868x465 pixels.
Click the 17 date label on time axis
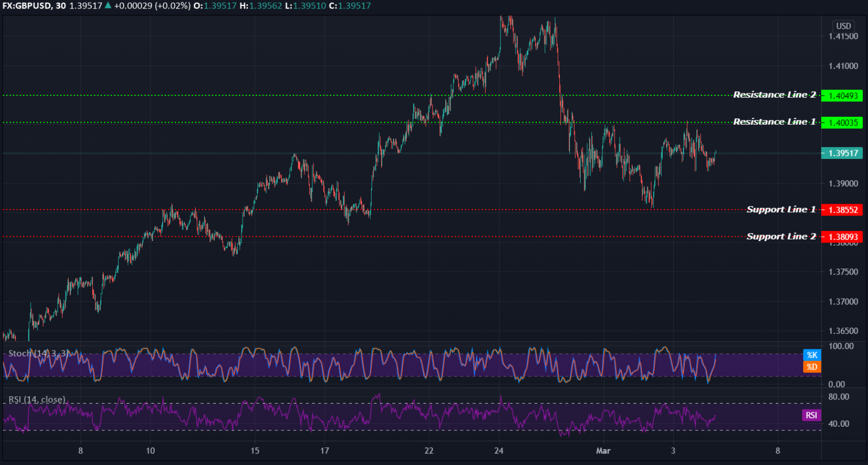[x=325, y=451]
